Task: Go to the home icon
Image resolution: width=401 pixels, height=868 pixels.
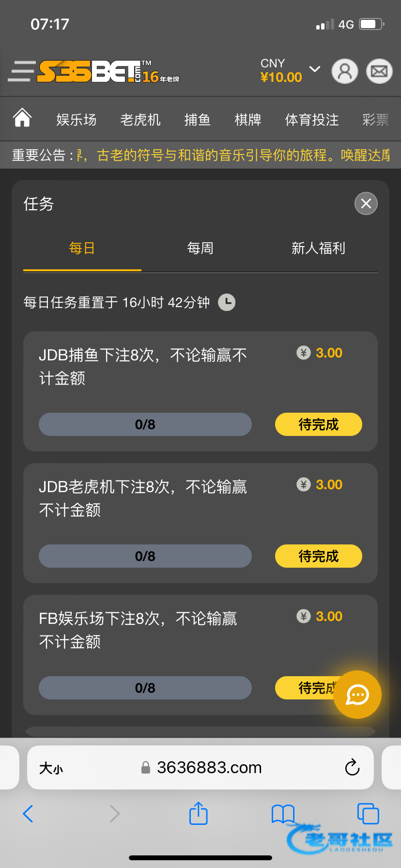Action: tap(22, 118)
